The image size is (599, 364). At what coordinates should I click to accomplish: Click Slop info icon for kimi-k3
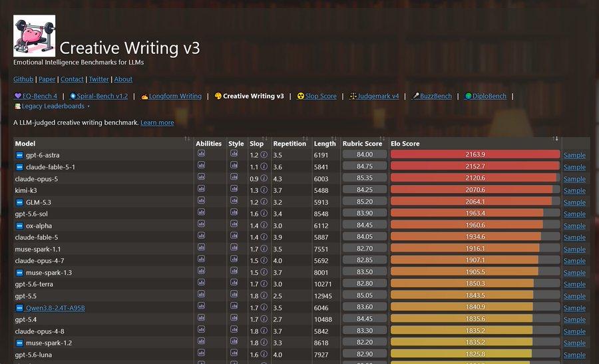[264, 190]
